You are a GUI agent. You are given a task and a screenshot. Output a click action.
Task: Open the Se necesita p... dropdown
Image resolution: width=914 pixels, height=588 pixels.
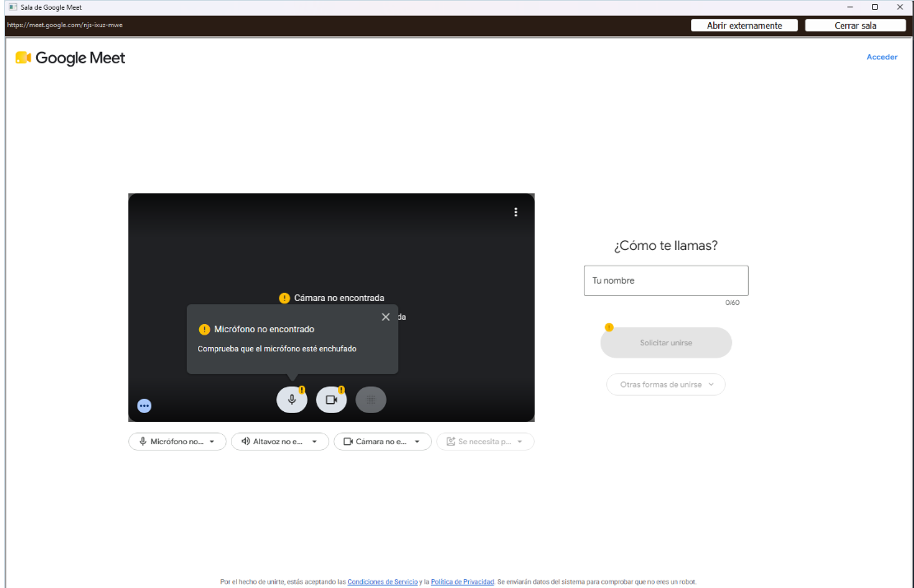click(485, 442)
